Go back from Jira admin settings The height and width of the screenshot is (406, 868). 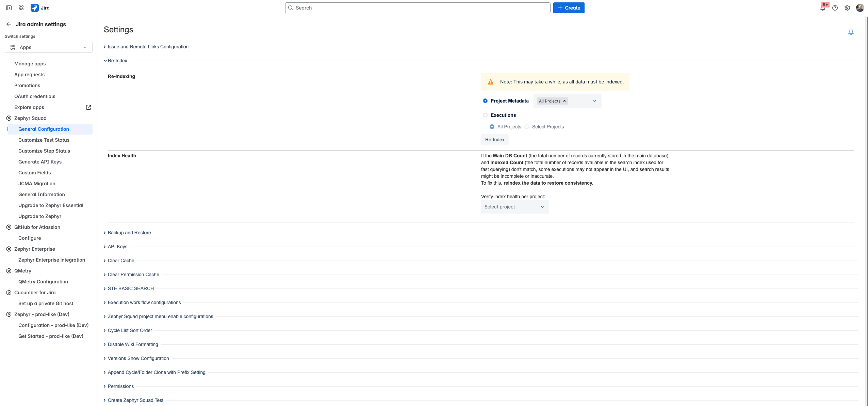pyautogui.click(x=9, y=24)
